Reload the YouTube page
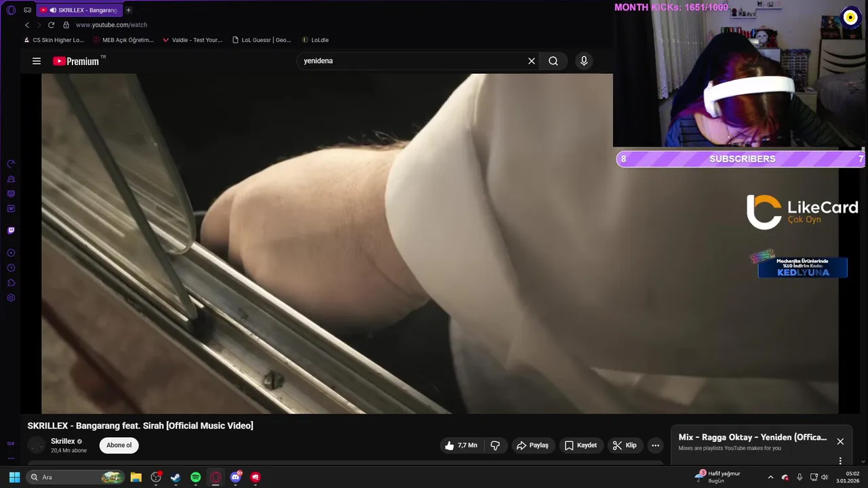Screen dimensions: 868x488 51,25
